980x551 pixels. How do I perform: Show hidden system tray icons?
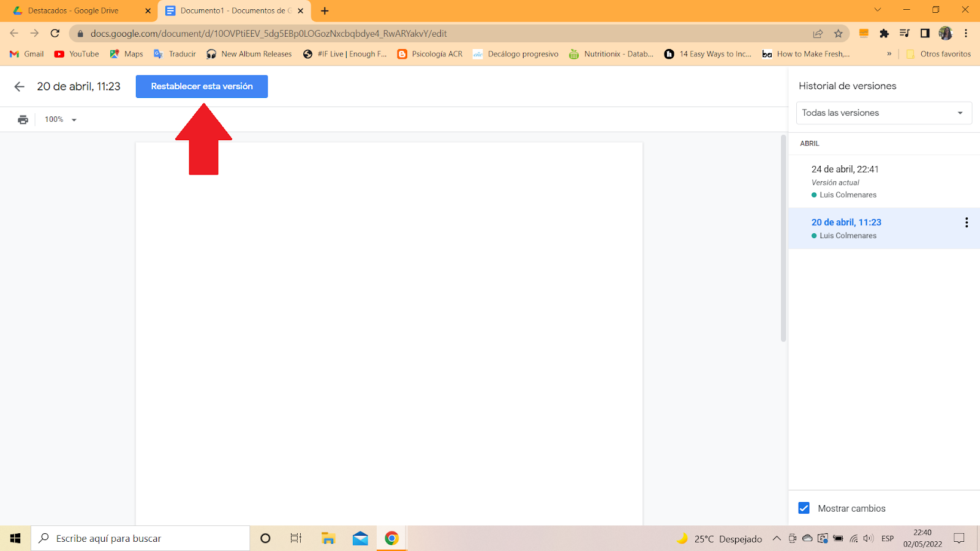coord(777,539)
